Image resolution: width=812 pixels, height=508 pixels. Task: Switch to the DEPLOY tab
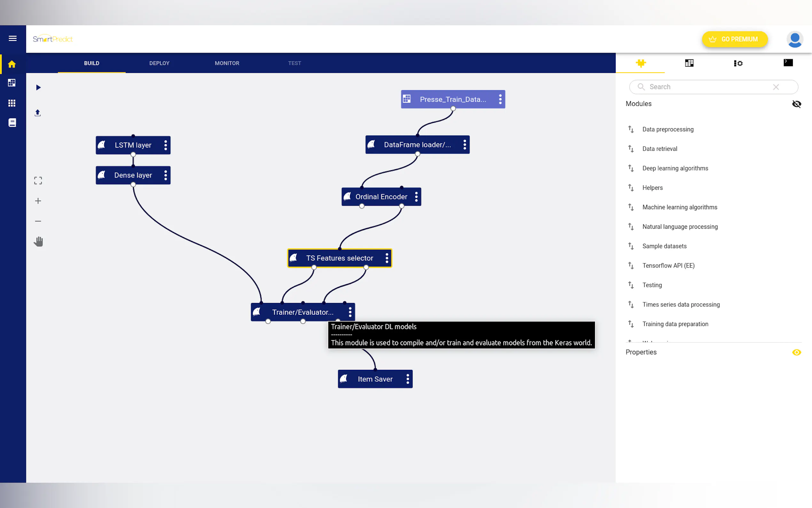pyautogui.click(x=159, y=63)
